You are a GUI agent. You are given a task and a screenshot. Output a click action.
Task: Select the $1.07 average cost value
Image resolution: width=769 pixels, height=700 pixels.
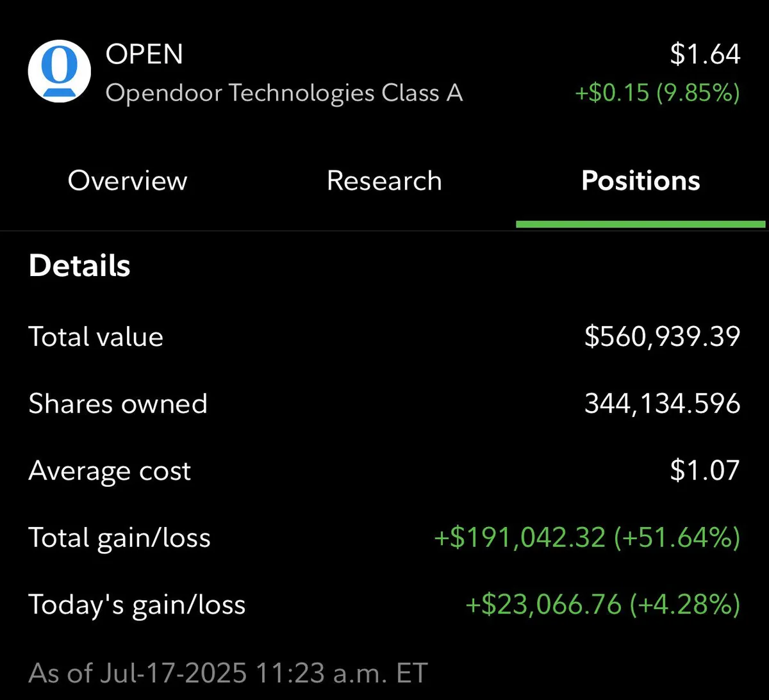(705, 471)
